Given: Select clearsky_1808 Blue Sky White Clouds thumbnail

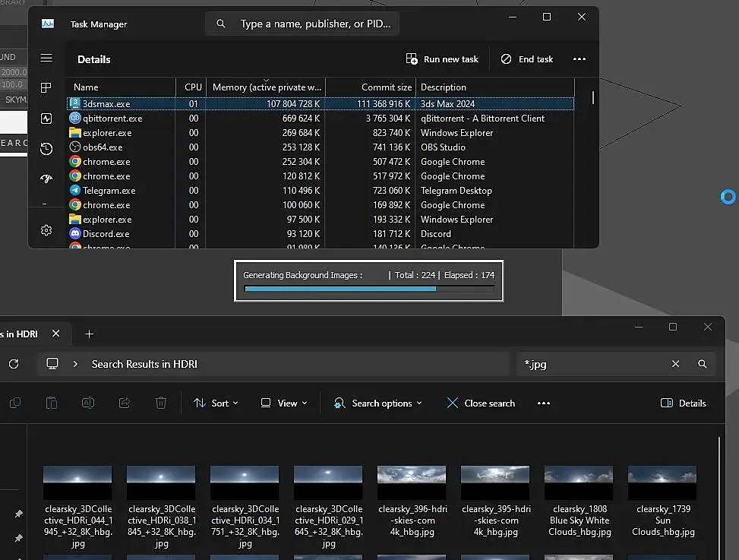Looking at the screenshot, I should pyautogui.click(x=579, y=482).
